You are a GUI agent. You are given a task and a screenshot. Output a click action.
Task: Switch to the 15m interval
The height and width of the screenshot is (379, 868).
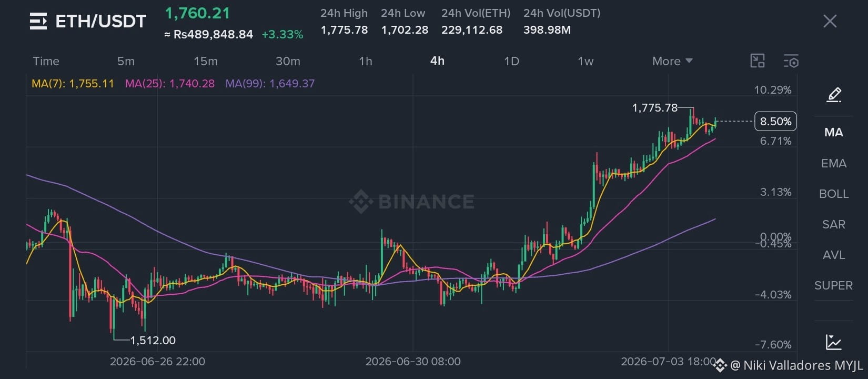(x=205, y=61)
